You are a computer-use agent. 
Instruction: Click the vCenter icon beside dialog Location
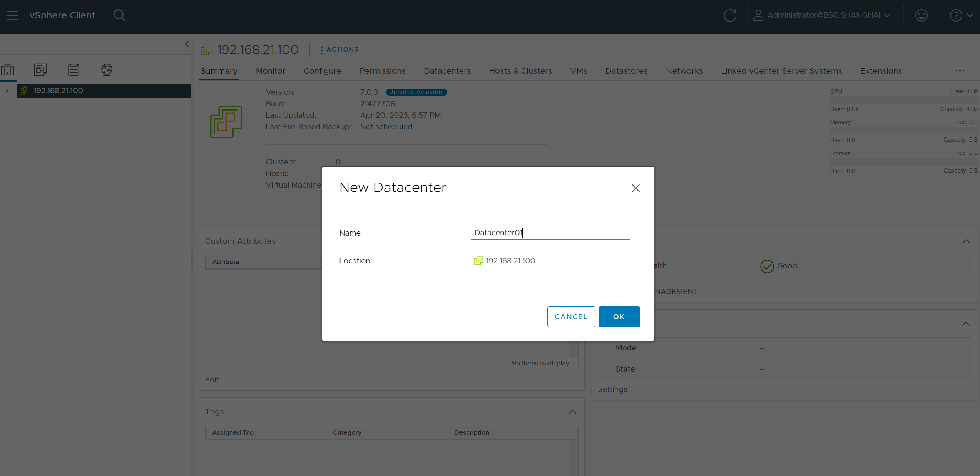click(x=478, y=261)
